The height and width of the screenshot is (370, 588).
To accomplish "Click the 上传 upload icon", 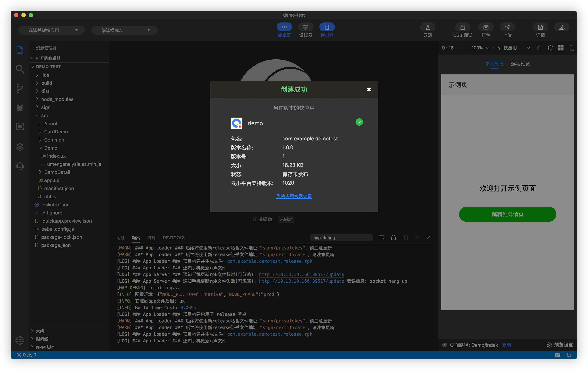I will click(507, 27).
